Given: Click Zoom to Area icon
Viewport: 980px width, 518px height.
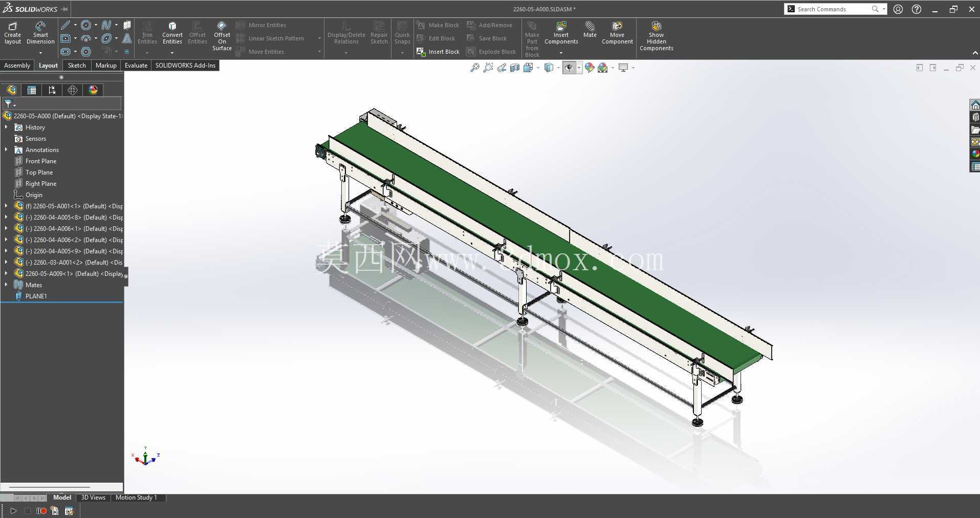Looking at the screenshot, I should [x=488, y=68].
